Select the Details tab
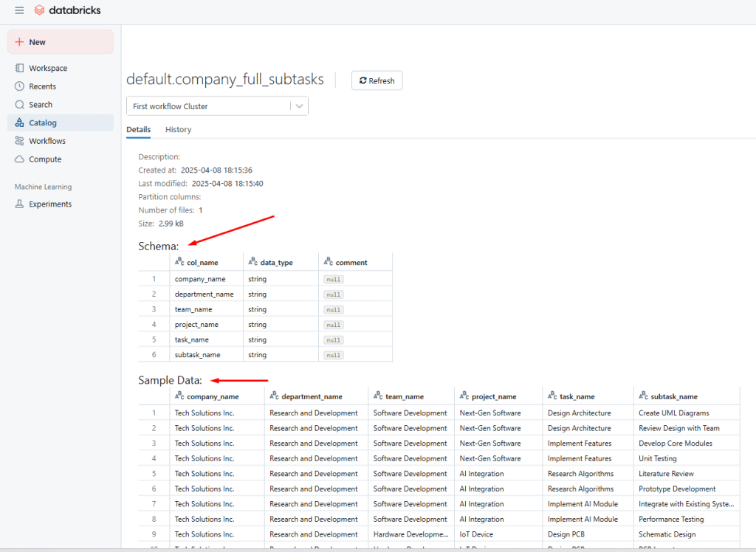The height and width of the screenshot is (552, 756). (138, 129)
